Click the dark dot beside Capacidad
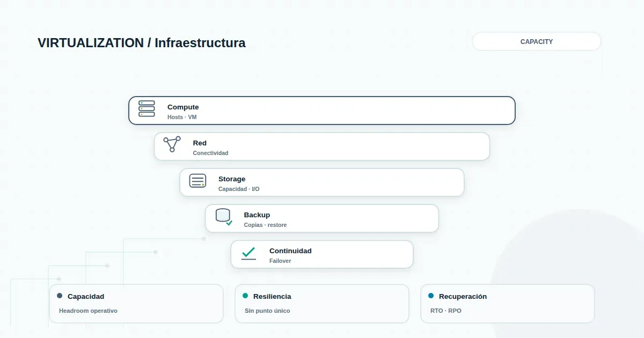 tap(60, 296)
